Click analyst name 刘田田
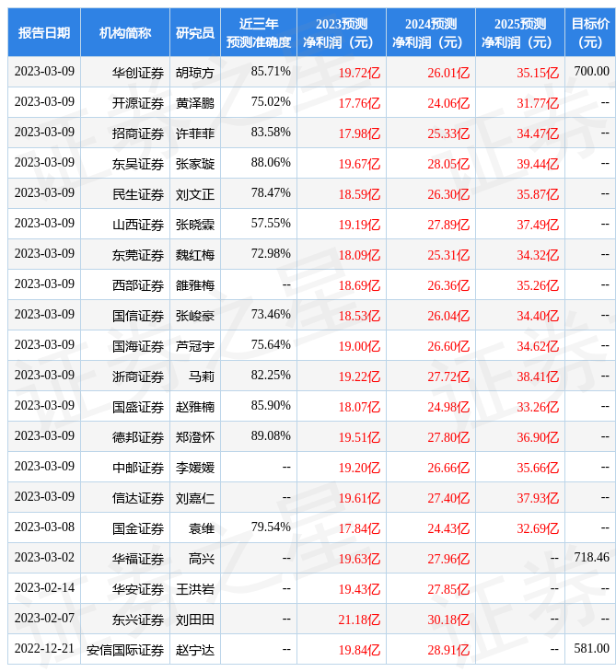This screenshot has height=672, width=616. click(x=195, y=619)
